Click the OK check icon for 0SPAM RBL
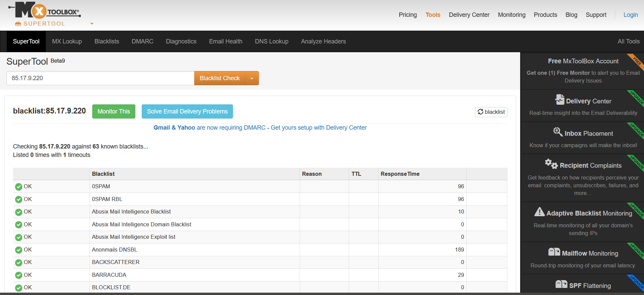Screen dimensions: 644x295 click(x=19, y=199)
